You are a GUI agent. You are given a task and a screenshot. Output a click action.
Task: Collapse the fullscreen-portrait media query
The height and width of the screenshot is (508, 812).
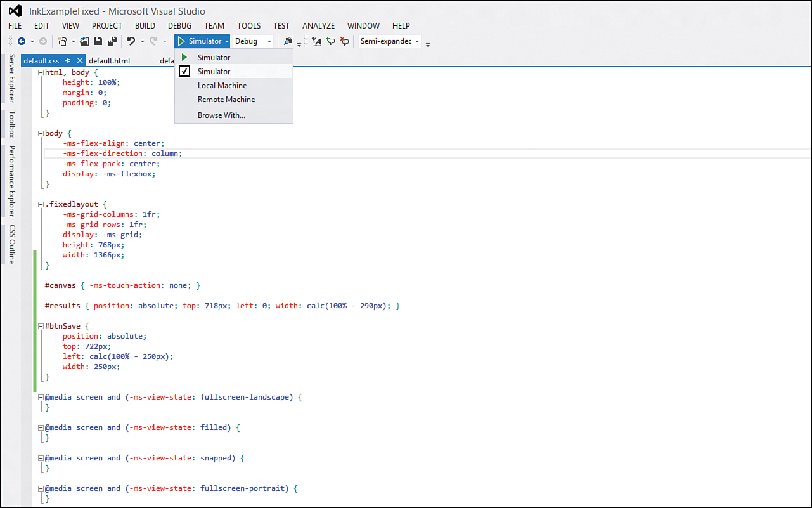(41, 488)
